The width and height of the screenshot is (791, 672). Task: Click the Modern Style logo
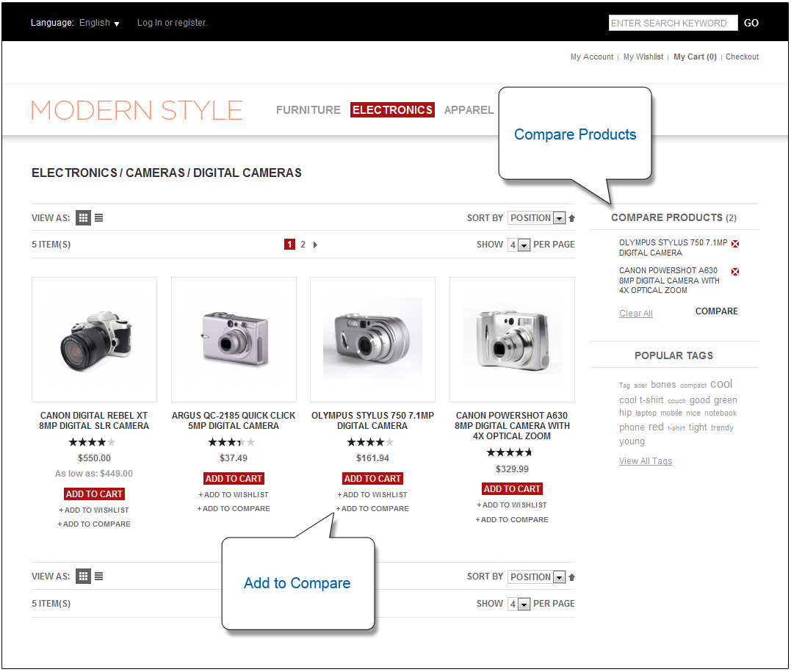(x=137, y=110)
